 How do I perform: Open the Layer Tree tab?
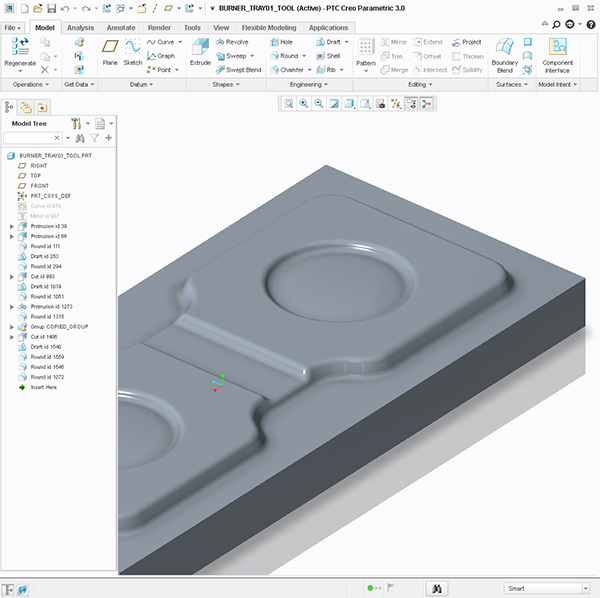[x=26, y=107]
